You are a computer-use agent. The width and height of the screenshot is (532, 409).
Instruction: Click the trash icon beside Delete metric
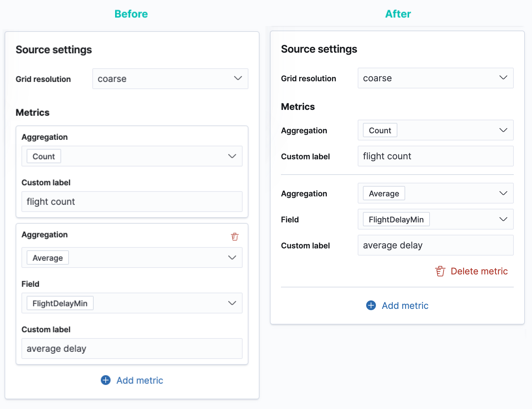point(440,271)
